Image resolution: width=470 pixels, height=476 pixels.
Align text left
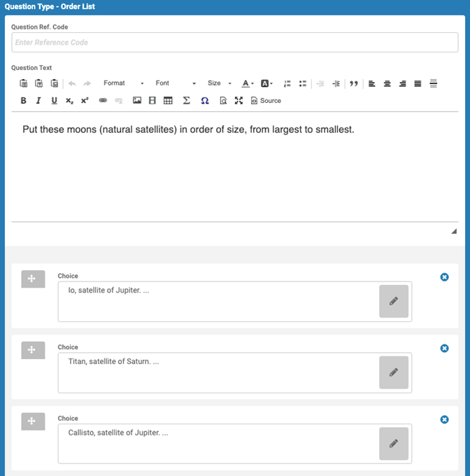[x=372, y=83]
